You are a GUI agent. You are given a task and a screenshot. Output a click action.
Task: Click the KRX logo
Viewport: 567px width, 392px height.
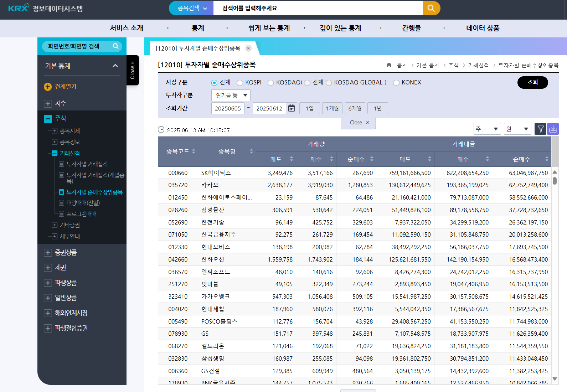[x=19, y=7]
